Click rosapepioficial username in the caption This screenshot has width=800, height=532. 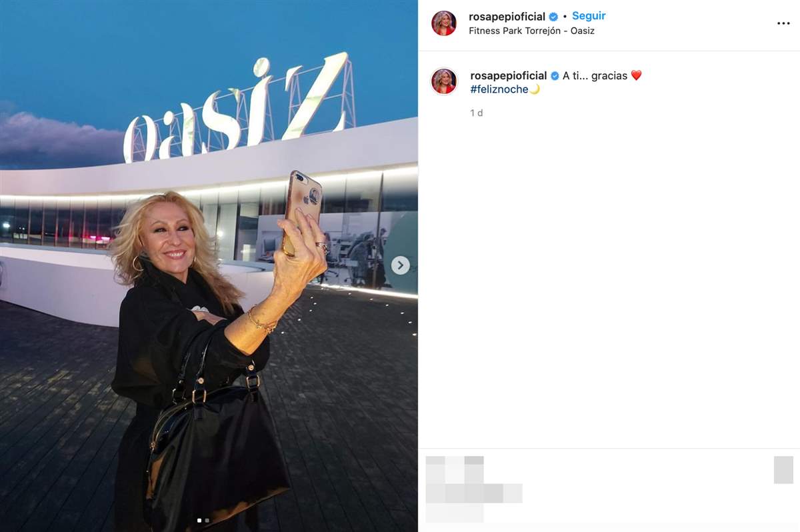pyautogui.click(x=509, y=76)
